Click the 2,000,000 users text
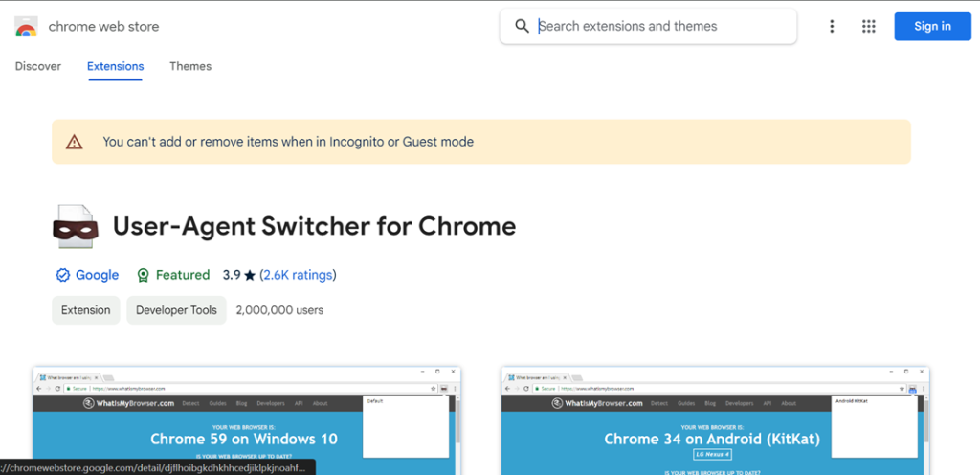This screenshot has width=980, height=475. (x=279, y=310)
